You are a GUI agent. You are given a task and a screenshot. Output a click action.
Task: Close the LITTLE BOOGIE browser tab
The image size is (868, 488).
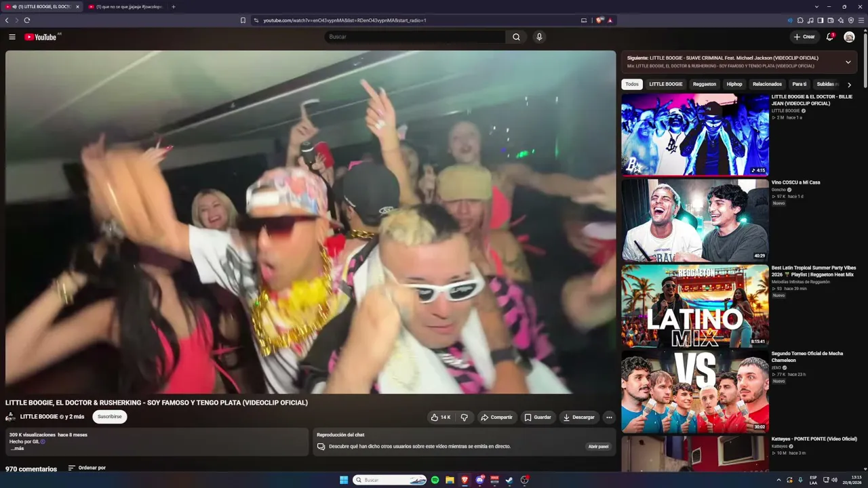pos(77,7)
